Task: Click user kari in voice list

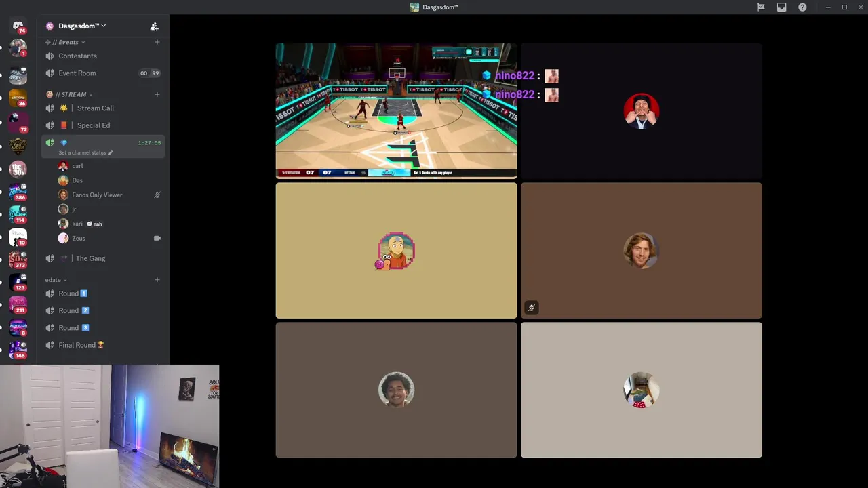Action: (111, 224)
